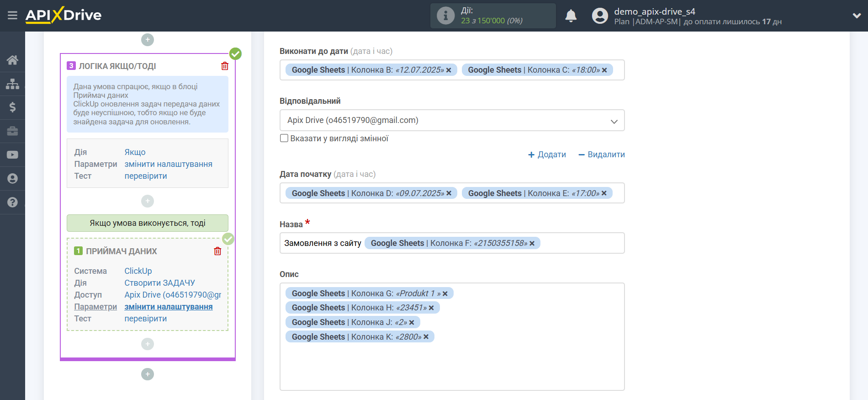Click plus button below Якщо settings
Viewport: 868px width, 400px height.
pyautogui.click(x=148, y=201)
